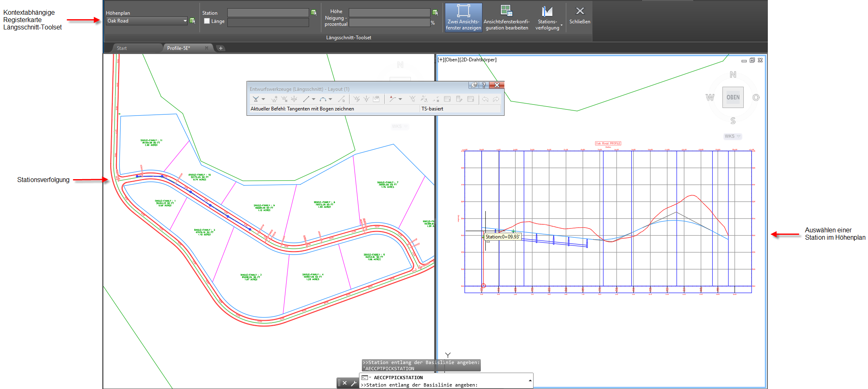Open the Höhenplan Oak Road dropdown
This screenshot has width=868, height=389.
[x=147, y=21]
